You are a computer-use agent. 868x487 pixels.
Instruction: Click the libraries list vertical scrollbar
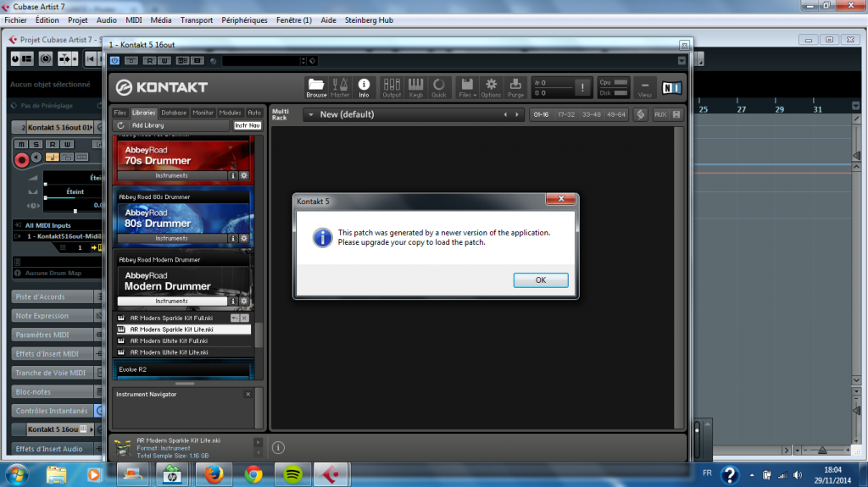(x=258, y=335)
